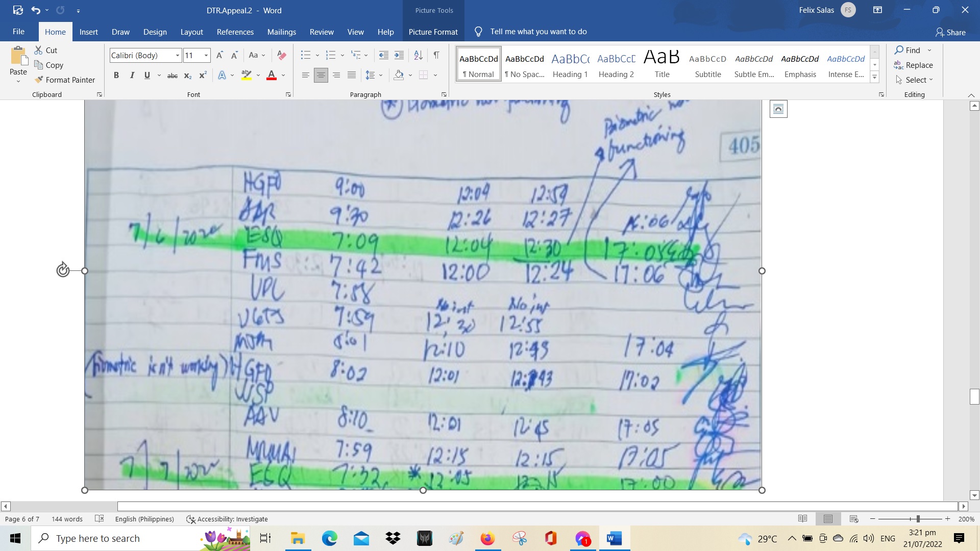Toggle Bold formatting

click(x=116, y=76)
